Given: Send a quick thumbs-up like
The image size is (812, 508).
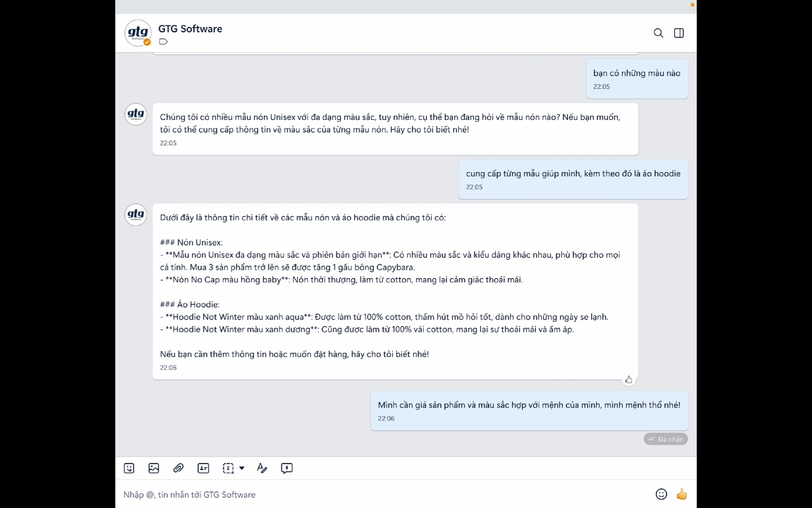Looking at the screenshot, I should click(682, 494).
